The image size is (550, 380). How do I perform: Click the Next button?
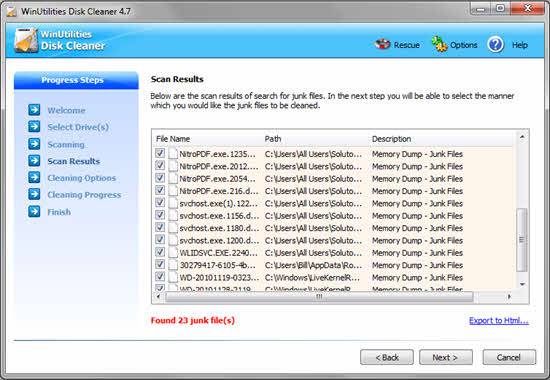[x=445, y=358]
